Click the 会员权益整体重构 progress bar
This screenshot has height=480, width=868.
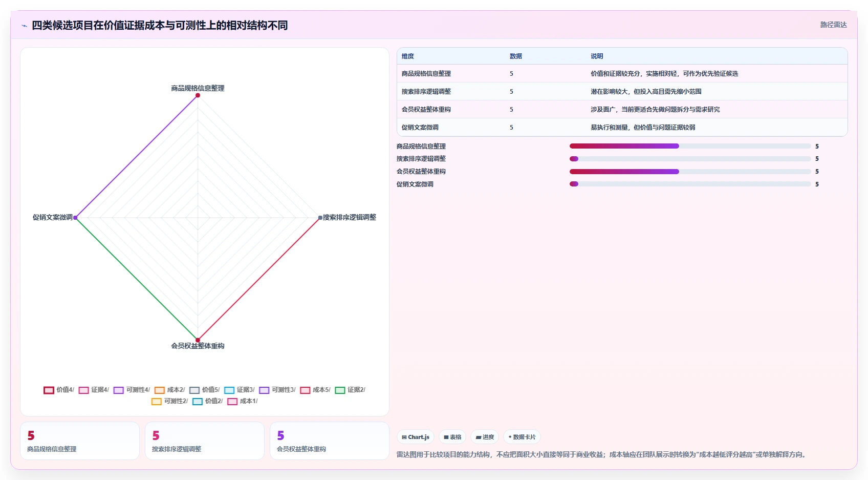tap(690, 172)
